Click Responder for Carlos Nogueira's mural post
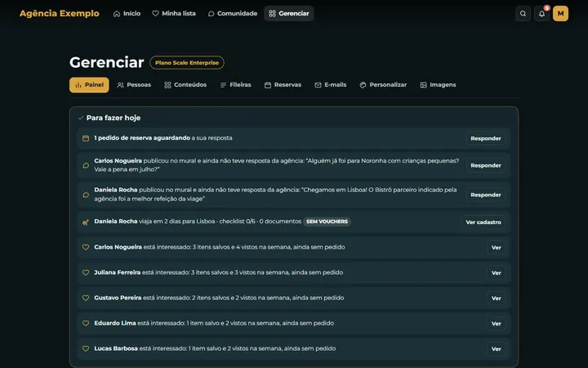The height and width of the screenshot is (368, 588). [486, 165]
